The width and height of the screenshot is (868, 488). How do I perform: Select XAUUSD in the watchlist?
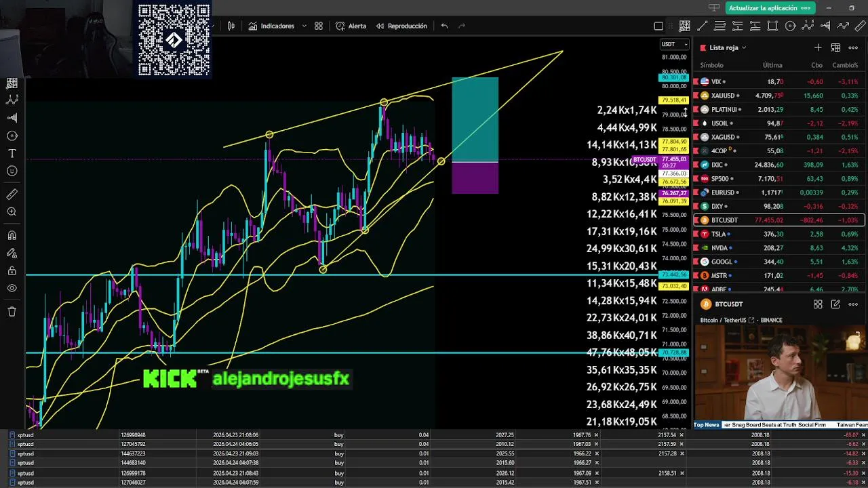click(x=779, y=96)
